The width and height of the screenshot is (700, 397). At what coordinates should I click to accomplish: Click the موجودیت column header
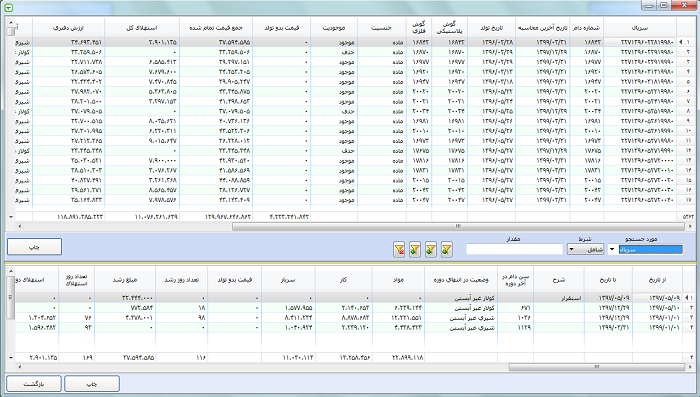pos(333,28)
